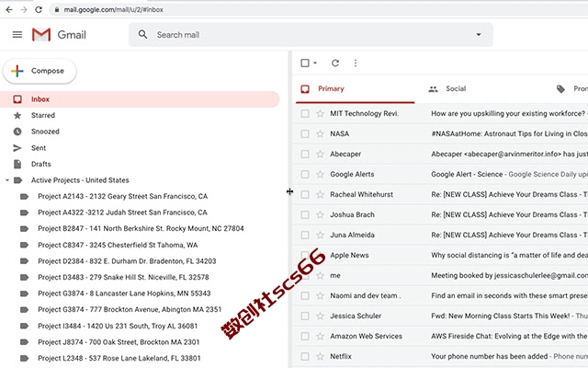Star the Amazon Web Services email
Screen dimensions: 588x368
[320, 337]
